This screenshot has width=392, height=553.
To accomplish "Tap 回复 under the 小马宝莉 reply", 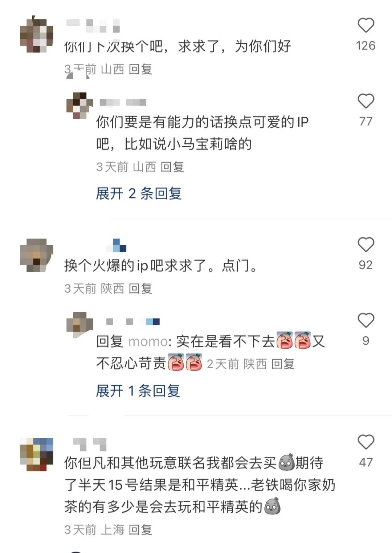I will coord(172,167).
